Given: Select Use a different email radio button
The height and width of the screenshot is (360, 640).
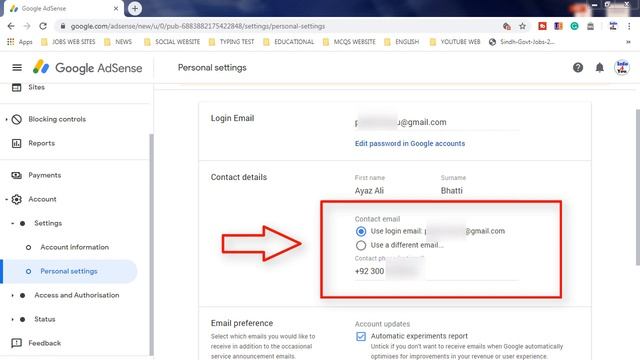Looking at the screenshot, I should [x=361, y=245].
